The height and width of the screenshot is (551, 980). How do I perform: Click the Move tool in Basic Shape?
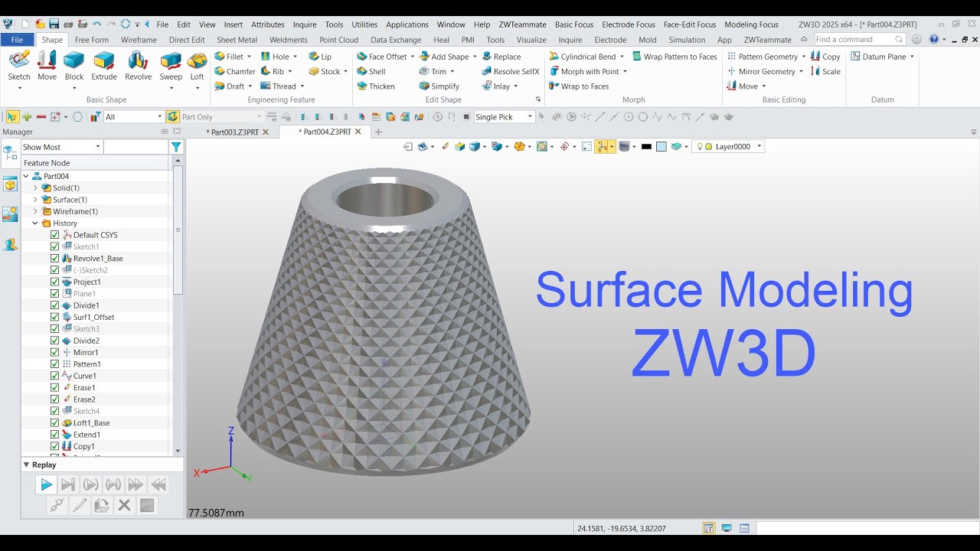coord(47,66)
